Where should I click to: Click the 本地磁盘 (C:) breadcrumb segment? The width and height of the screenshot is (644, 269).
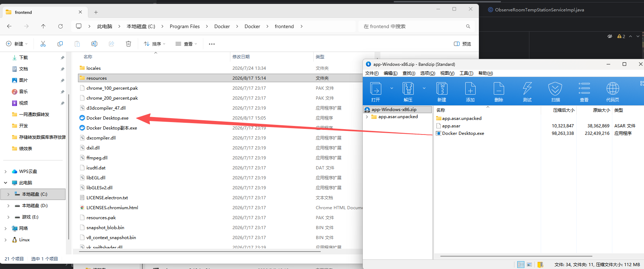tap(141, 26)
